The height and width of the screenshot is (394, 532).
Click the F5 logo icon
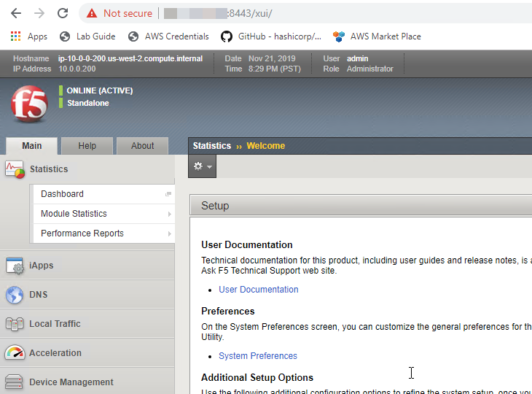pos(29,104)
